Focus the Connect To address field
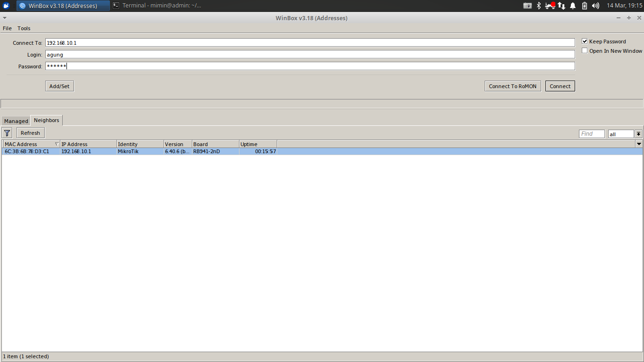 [x=310, y=43]
